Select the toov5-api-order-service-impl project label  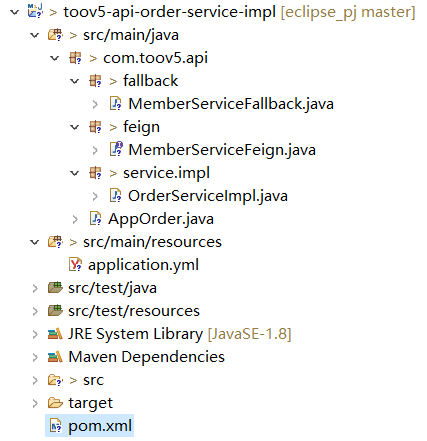pos(169,12)
